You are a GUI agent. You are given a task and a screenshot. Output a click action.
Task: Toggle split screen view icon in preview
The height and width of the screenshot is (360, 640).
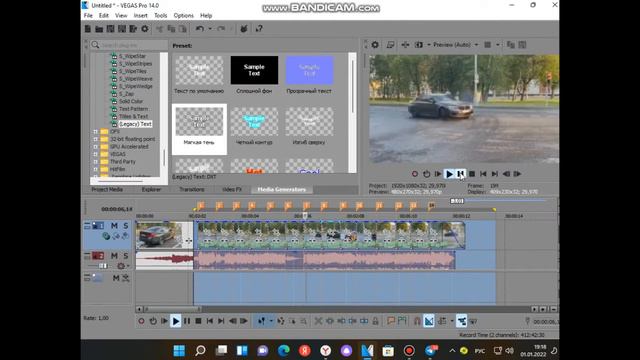tap(419, 45)
